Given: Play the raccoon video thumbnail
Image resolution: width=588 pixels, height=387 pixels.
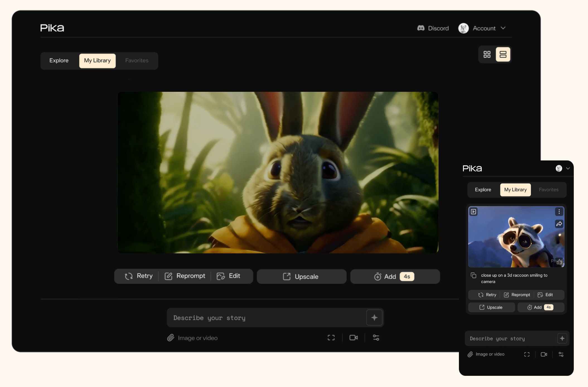Looking at the screenshot, I should 474,212.
